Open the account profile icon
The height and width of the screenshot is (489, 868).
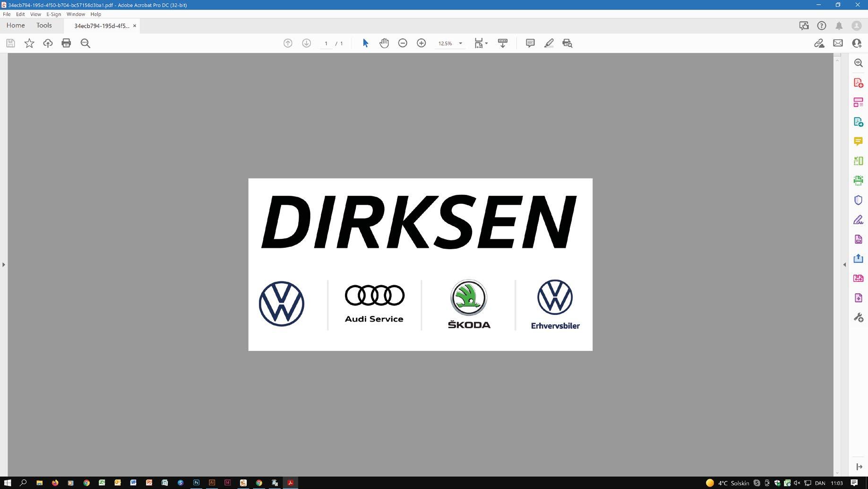857,26
